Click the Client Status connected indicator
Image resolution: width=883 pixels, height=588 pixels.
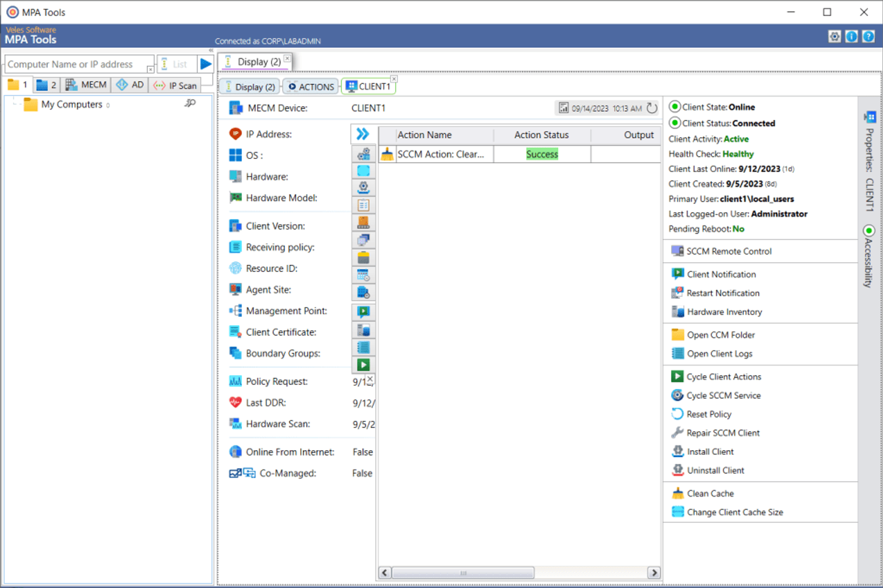click(675, 123)
